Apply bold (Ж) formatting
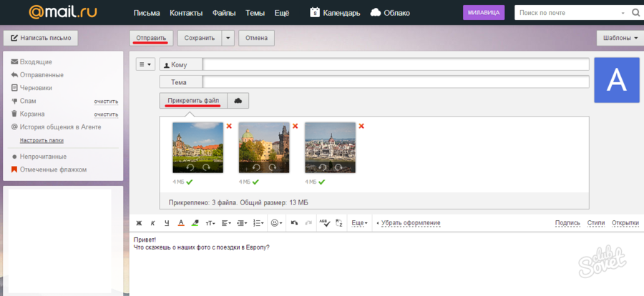The width and height of the screenshot is (644, 296). coord(139,223)
